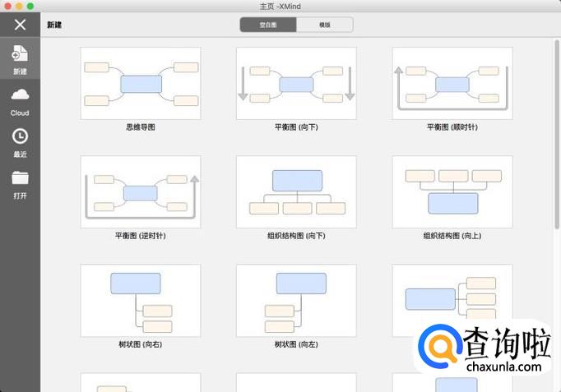Viewport: 561px width, 392px height.
Task: Click the 平衡图 (逆时针) label text
Action: point(141,236)
